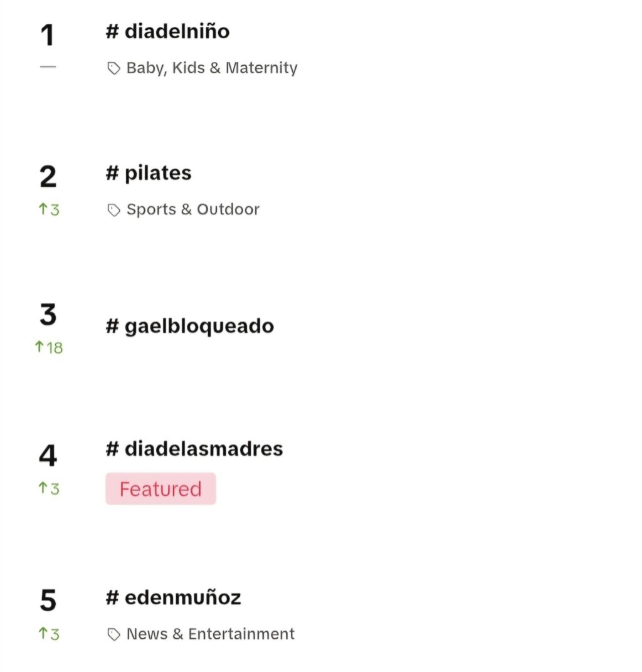Viewport: 642px width, 672px height.
Task: Click the Featured badge under diadelasmadres
Action: tap(160, 489)
